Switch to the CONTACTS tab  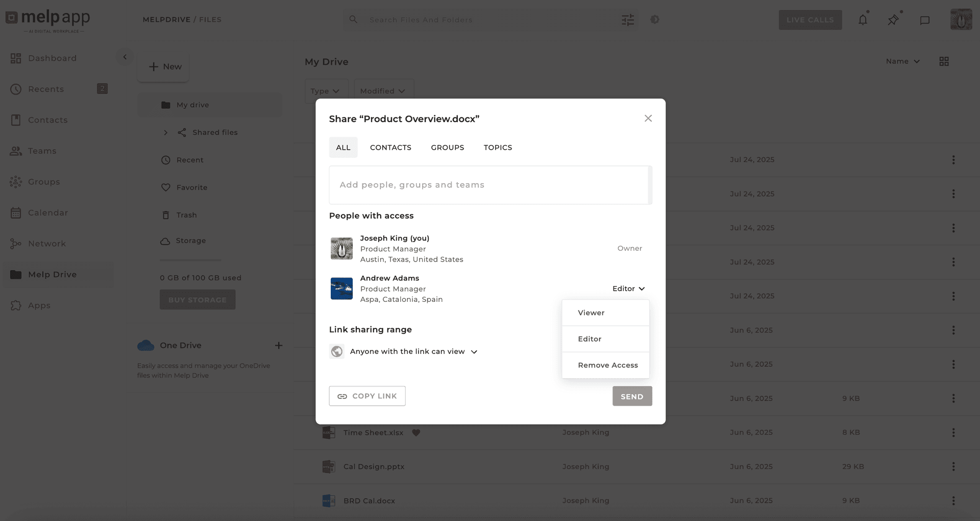(390, 148)
